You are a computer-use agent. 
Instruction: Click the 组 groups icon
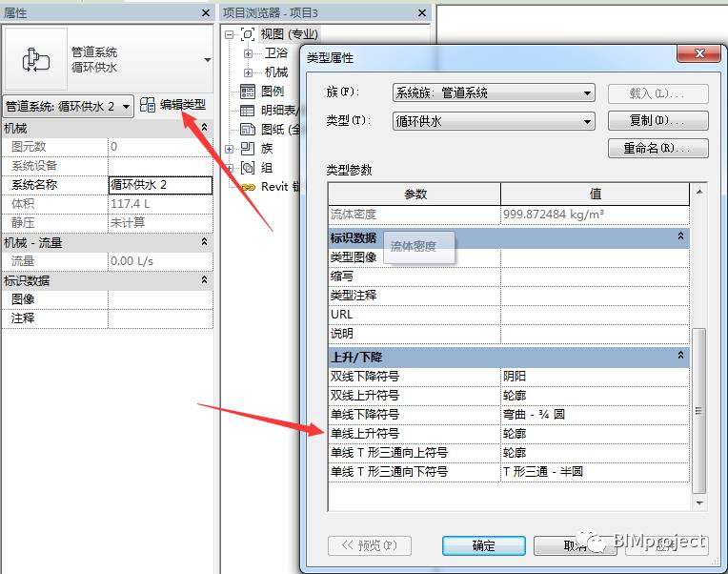click(248, 168)
